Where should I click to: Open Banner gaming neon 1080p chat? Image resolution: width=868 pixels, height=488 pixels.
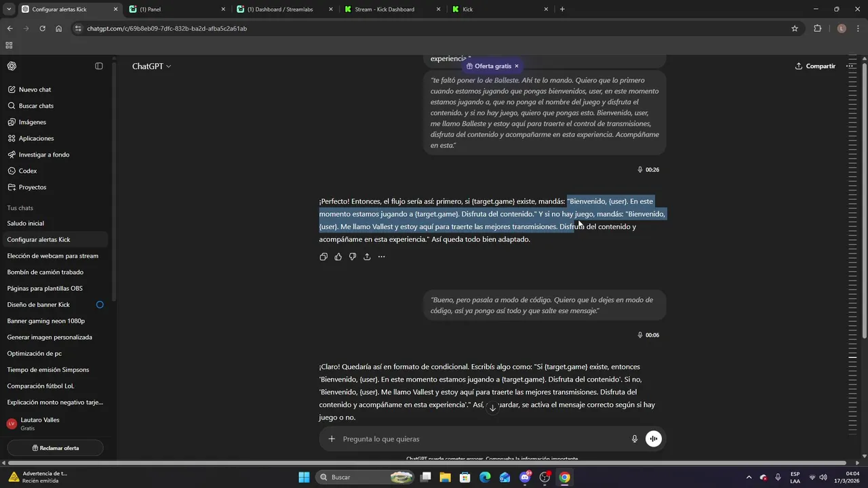pos(54,321)
